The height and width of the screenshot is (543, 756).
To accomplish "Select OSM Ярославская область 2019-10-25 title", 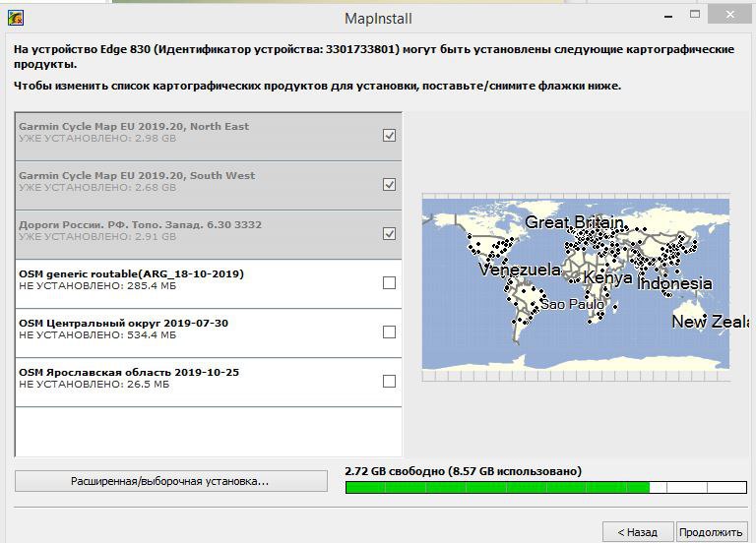I will click(x=129, y=372).
